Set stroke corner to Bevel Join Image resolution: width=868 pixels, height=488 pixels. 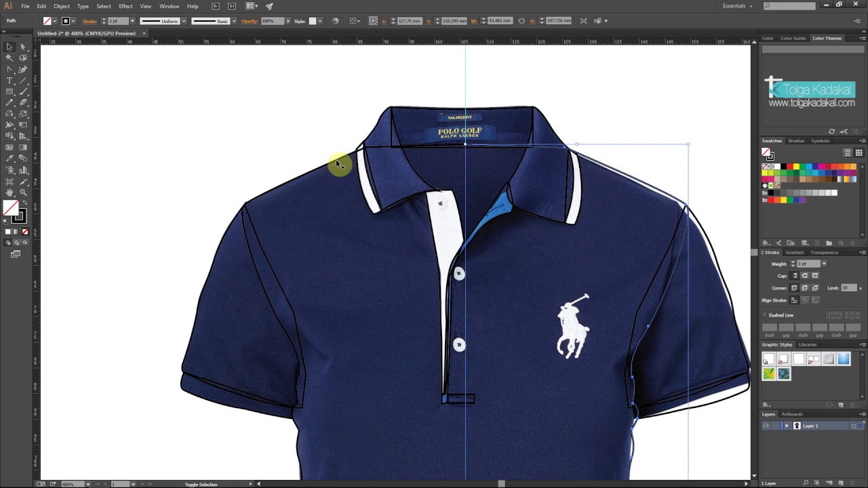(815, 288)
